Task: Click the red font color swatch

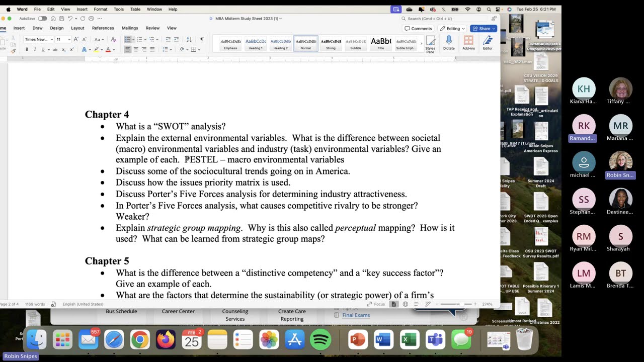Action: [x=108, y=49]
